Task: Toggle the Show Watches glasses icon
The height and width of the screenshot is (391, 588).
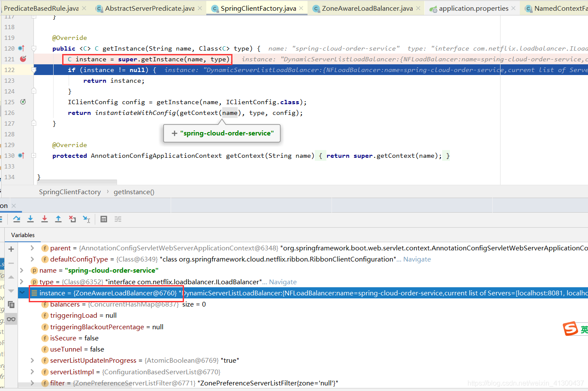Action: tap(11, 319)
